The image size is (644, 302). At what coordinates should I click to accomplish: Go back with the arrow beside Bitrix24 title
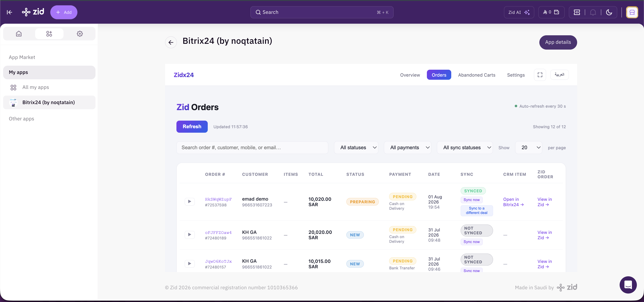tap(171, 42)
